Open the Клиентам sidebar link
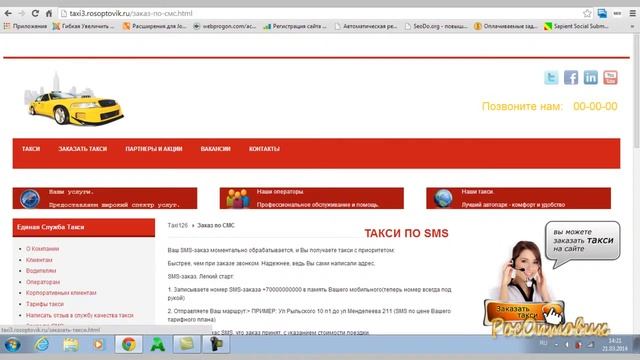Screen dimensions: 640x360 point(39,260)
